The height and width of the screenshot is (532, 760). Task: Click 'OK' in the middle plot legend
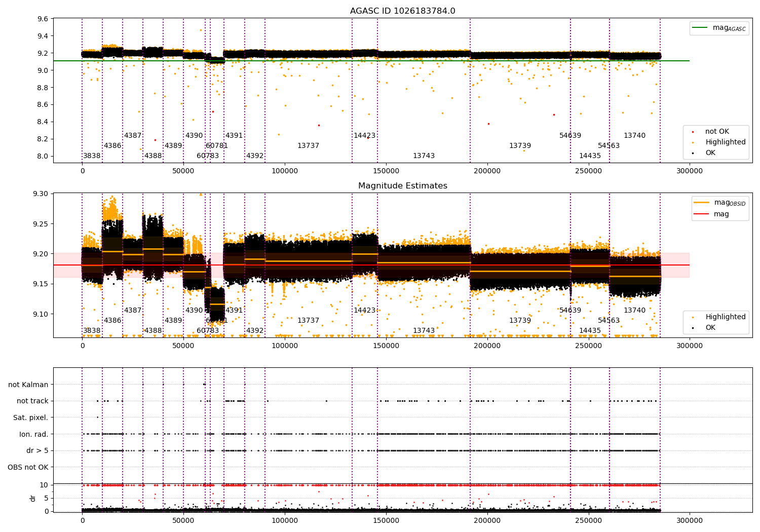(x=710, y=328)
